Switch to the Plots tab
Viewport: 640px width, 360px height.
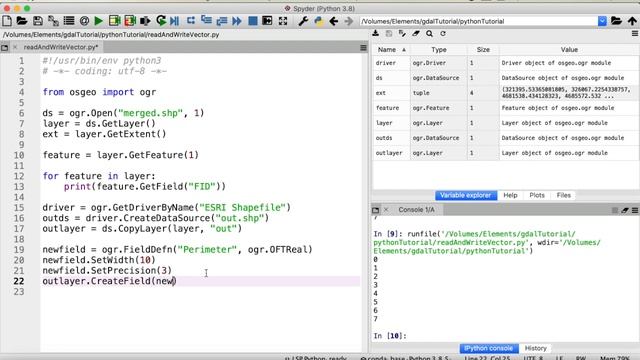pos(537,196)
